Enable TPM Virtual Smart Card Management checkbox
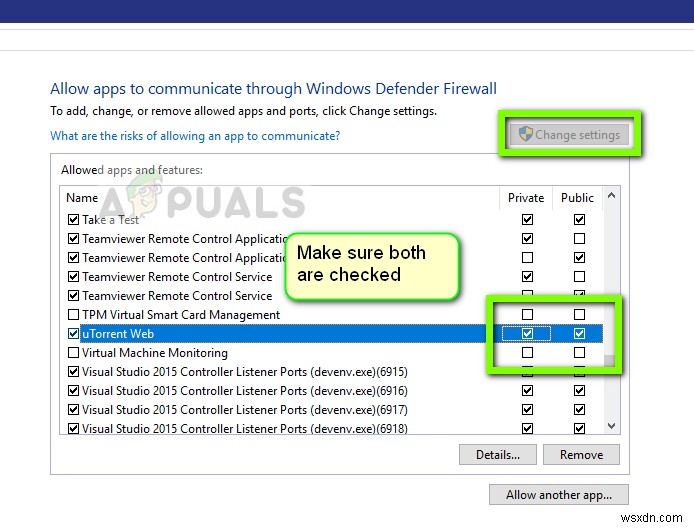 (x=73, y=315)
